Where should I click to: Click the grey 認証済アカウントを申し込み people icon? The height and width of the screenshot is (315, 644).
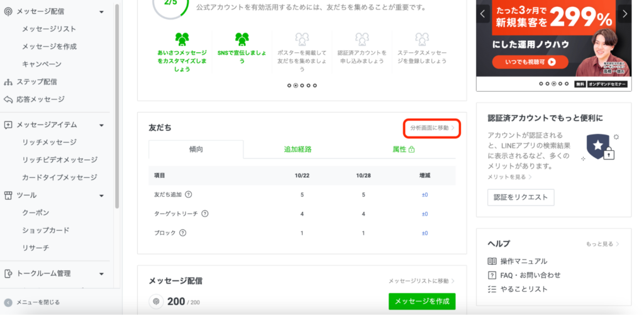362,39
